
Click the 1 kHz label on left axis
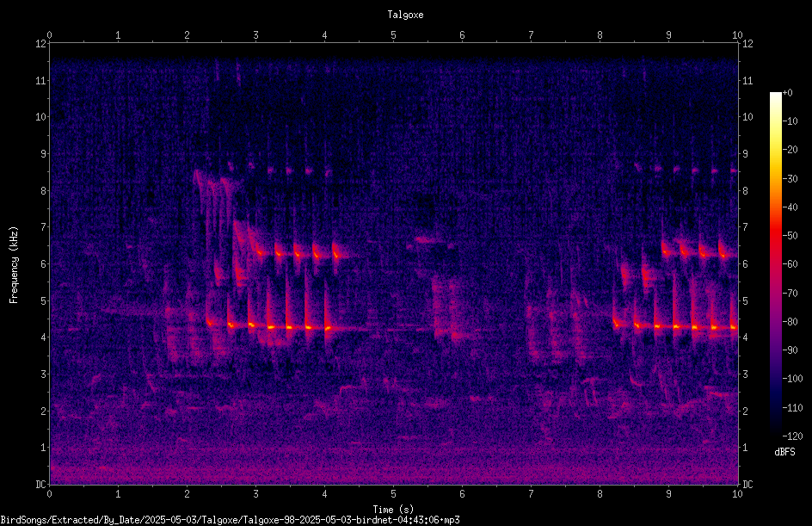[x=42, y=448]
